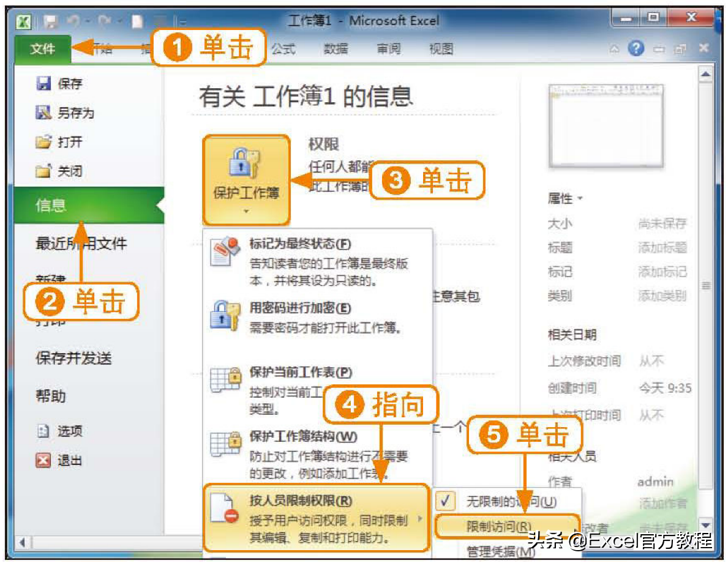Click the Undo icon in quick access toolbar
Viewport: 728px width, 566px height.
[x=73, y=21]
